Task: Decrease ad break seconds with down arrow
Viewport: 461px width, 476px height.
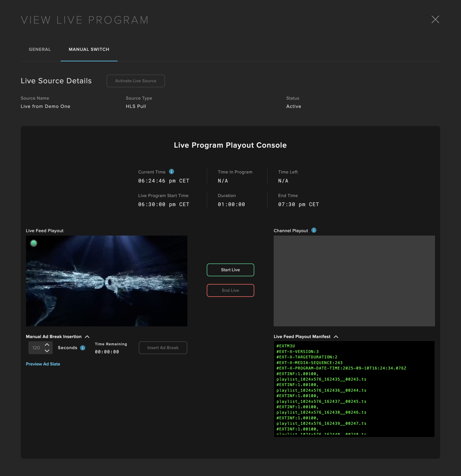Action: pyautogui.click(x=47, y=351)
